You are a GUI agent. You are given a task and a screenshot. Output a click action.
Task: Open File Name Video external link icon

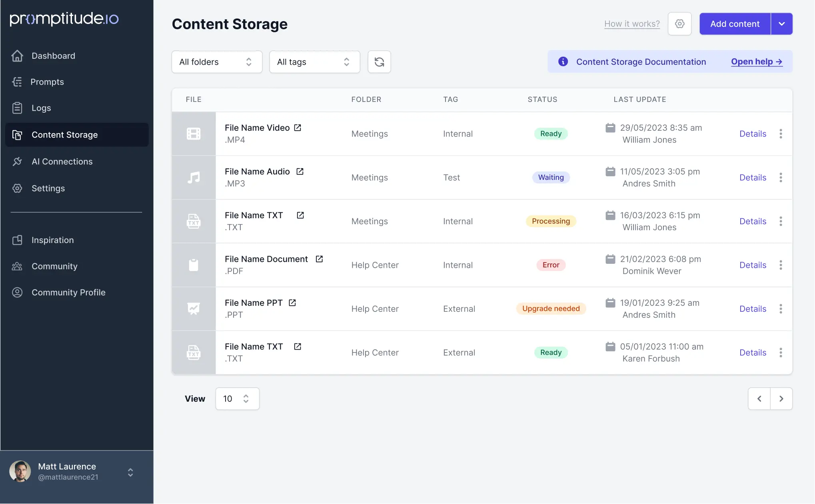click(298, 127)
